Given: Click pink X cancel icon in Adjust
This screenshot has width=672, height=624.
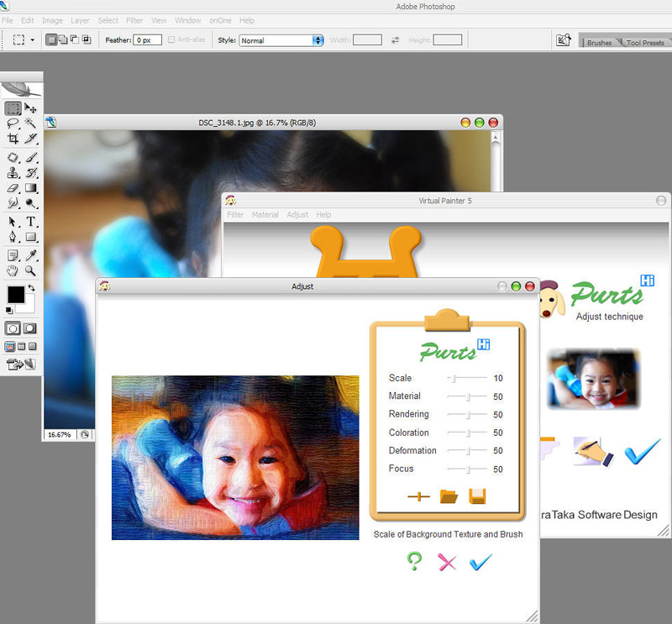Looking at the screenshot, I should click(x=447, y=562).
